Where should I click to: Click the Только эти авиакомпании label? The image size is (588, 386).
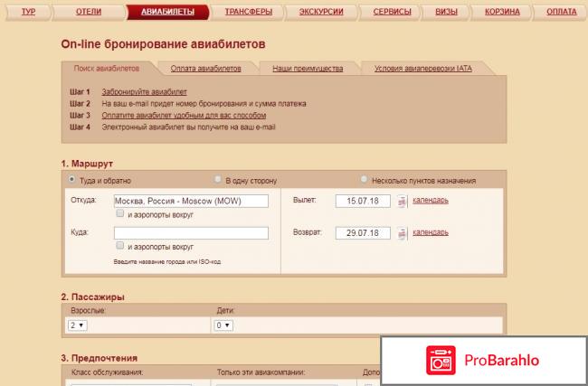(261, 372)
